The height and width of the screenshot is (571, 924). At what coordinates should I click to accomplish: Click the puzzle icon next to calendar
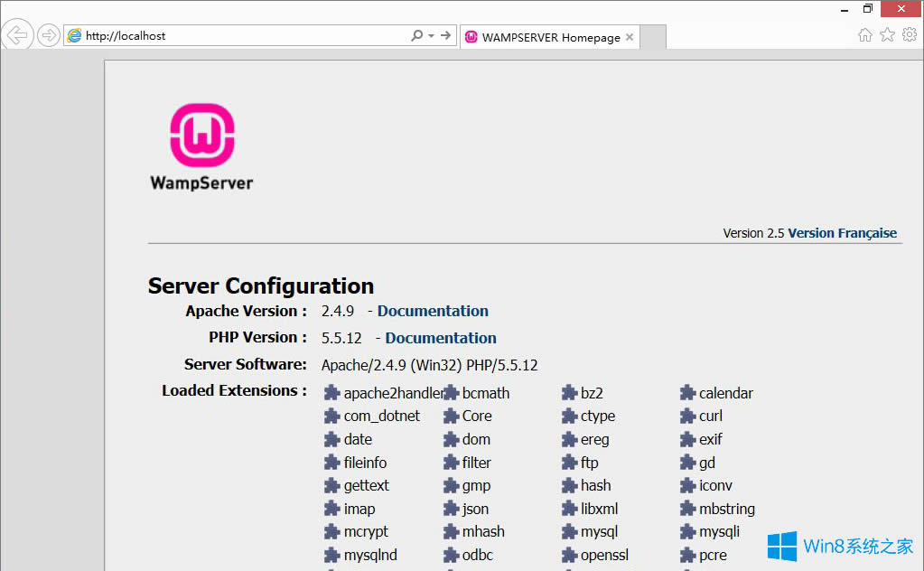pyautogui.click(x=688, y=393)
